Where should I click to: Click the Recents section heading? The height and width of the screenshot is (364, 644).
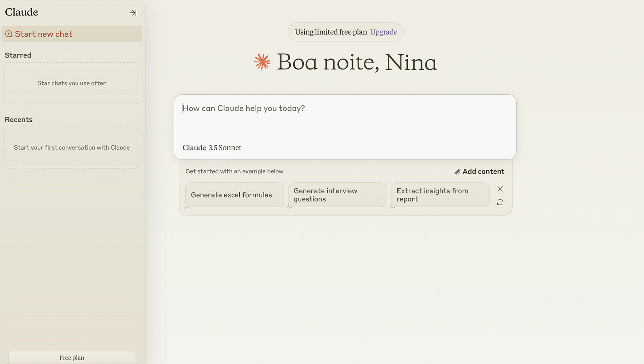[19, 120]
